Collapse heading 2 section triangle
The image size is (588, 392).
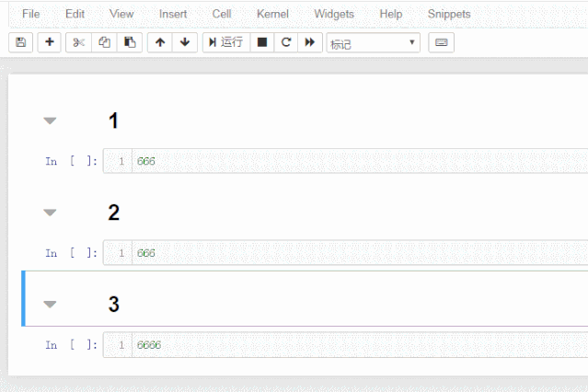(x=50, y=213)
